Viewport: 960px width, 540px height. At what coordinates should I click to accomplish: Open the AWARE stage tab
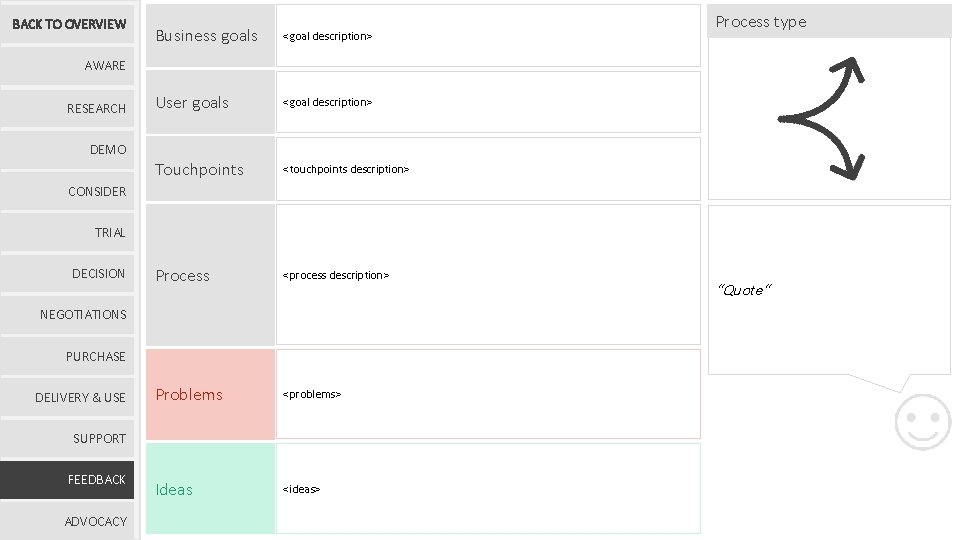click(x=68, y=66)
